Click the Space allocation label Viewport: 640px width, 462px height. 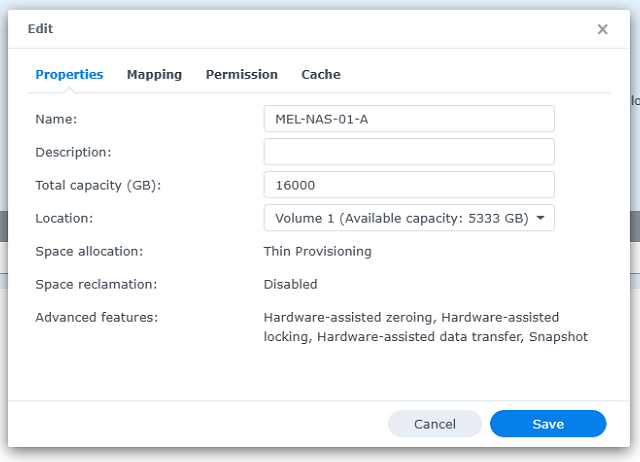(x=89, y=251)
